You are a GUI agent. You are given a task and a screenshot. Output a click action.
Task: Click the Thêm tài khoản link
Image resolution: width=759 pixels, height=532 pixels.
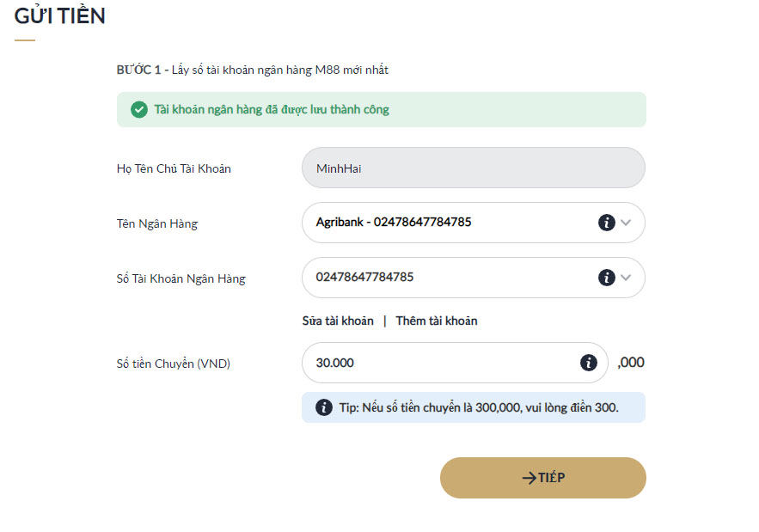point(437,321)
